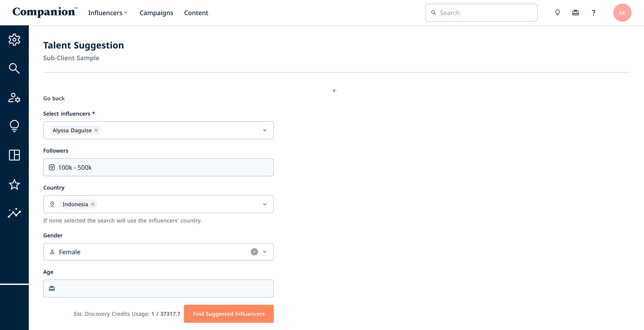644x330 pixels.
Task: Click the top bar lightbulb icon
Action: [558, 12]
